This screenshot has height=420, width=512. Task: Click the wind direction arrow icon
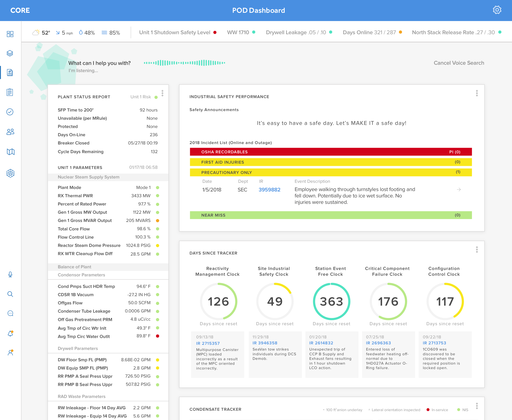click(58, 32)
